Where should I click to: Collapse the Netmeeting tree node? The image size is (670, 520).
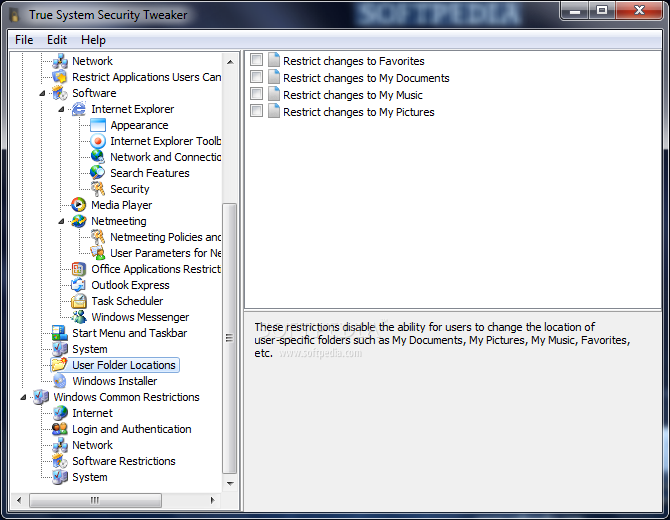point(61,221)
